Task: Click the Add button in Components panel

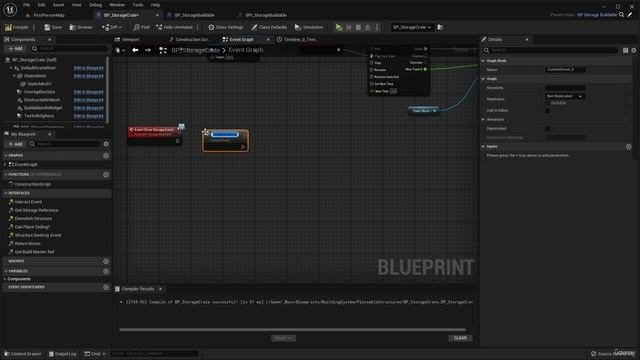Action: [16, 49]
